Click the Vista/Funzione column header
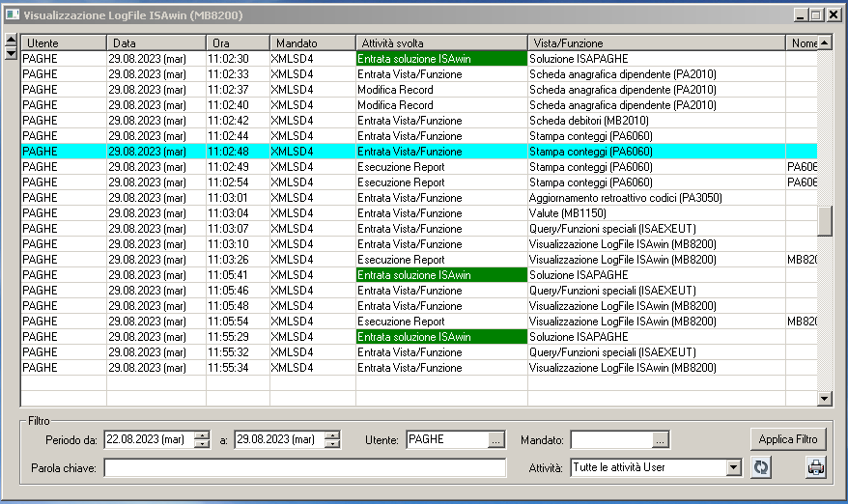The image size is (848, 504). [657, 43]
